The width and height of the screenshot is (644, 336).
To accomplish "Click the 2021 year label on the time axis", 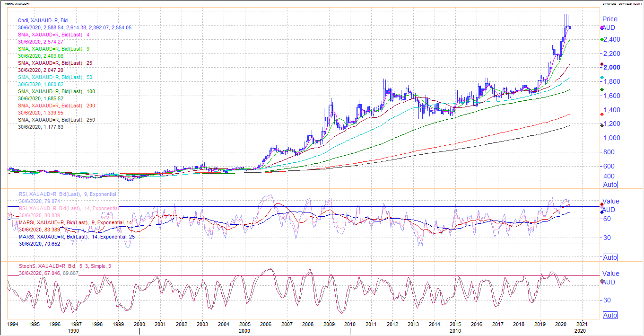I will click(582, 325).
